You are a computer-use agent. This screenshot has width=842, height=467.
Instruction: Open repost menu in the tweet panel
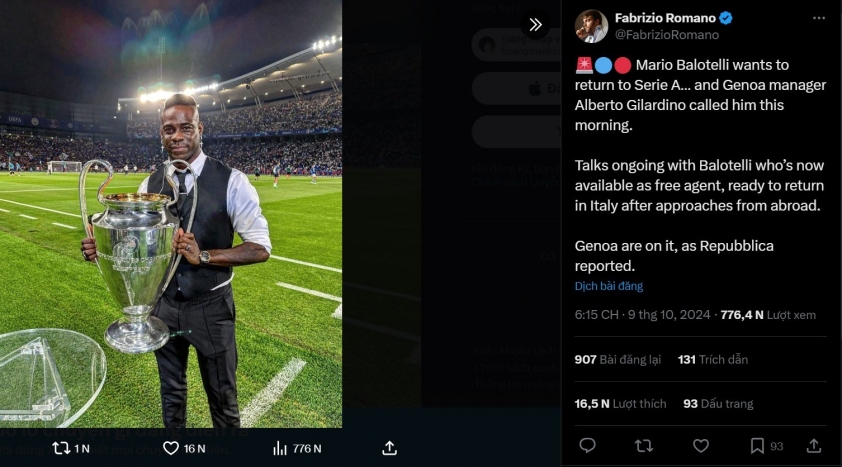click(x=644, y=446)
